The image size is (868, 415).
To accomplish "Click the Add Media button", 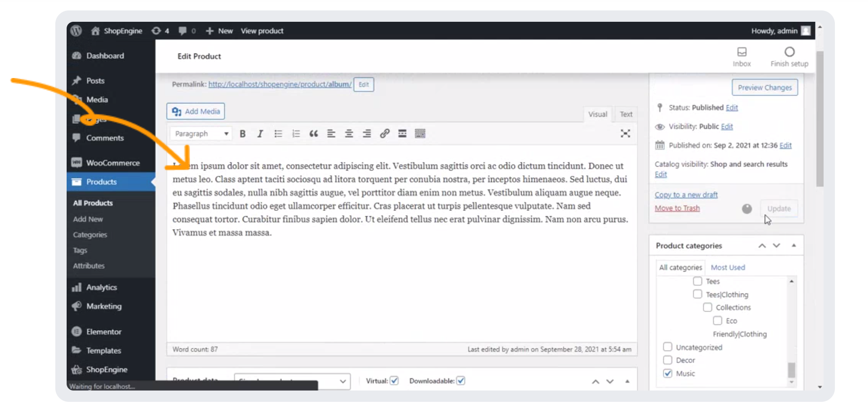I will [x=196, y=112].
